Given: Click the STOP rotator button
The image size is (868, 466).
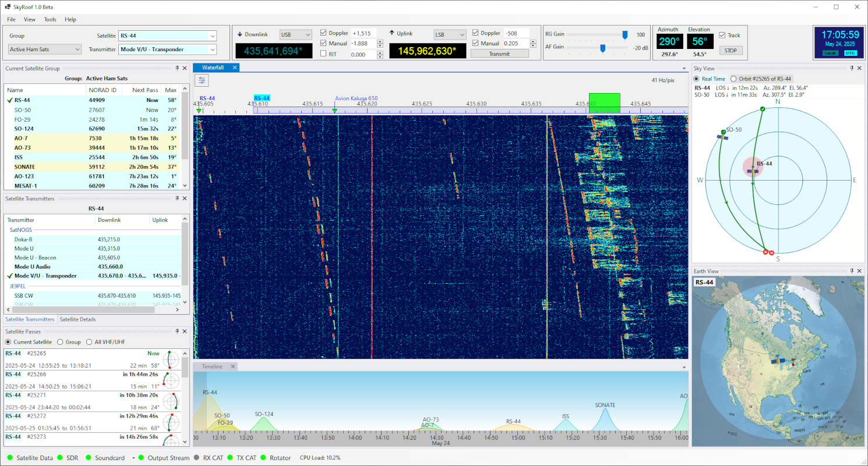Looking at the screenshot, I should pos(731,50).
